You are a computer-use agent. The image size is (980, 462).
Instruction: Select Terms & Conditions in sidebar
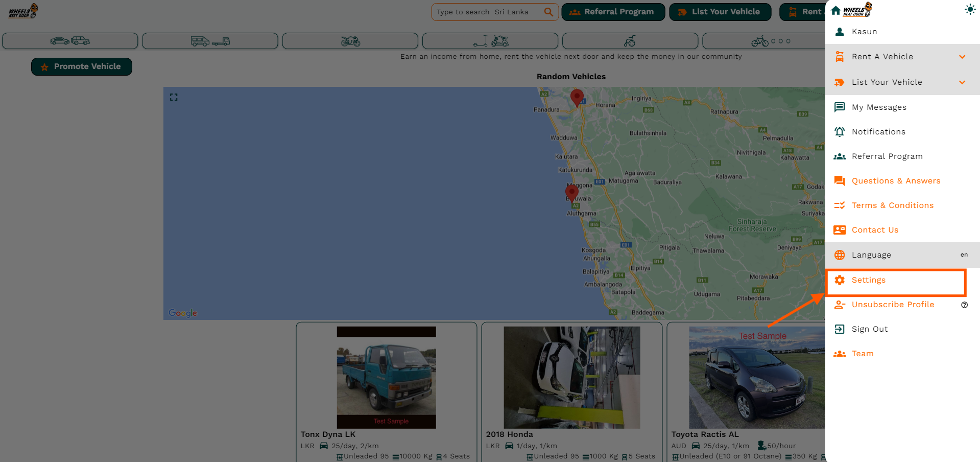point(892,205)
